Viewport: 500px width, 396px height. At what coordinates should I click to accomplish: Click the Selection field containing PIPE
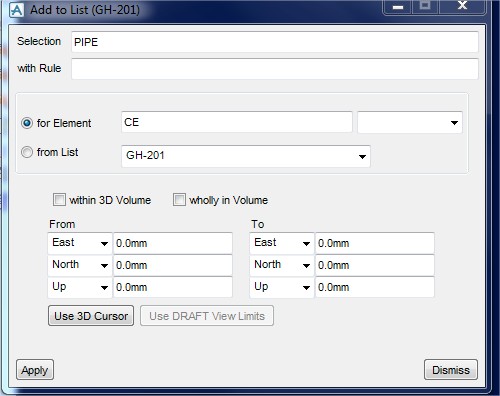[x=275, y=42]
